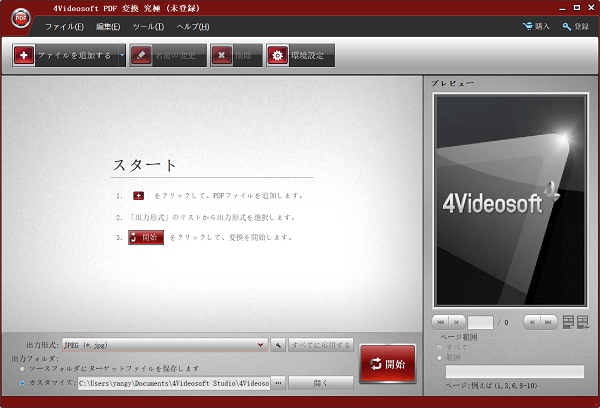The width and height of the screenshot is (600, 408).
Task: Open the File (ファイル) menu
Action: (63, 26)
